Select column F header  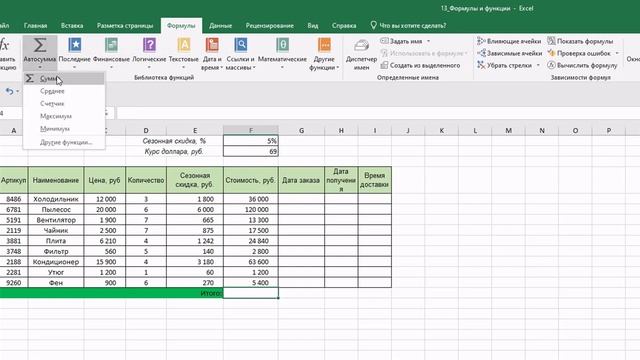point(251,131)
